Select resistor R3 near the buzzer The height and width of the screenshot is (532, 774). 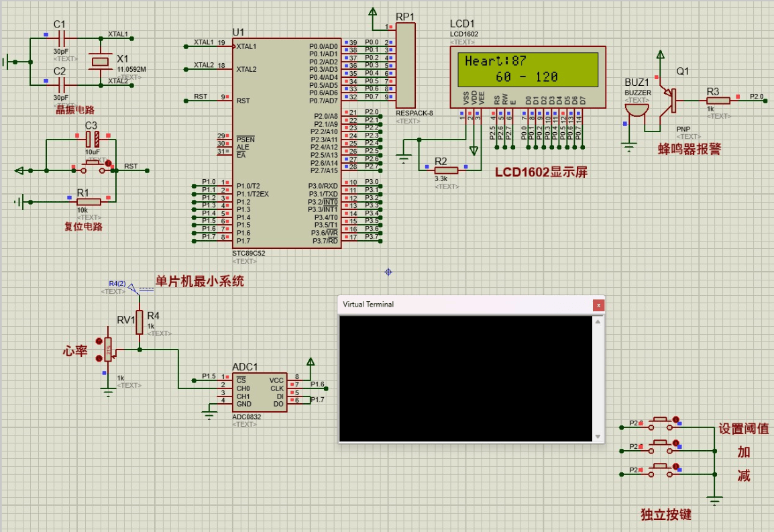tap(718, 100)
